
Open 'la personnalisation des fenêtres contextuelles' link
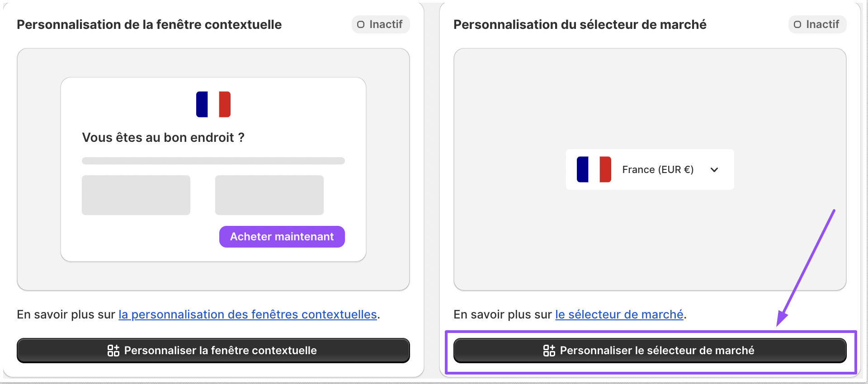click(248, 314)
